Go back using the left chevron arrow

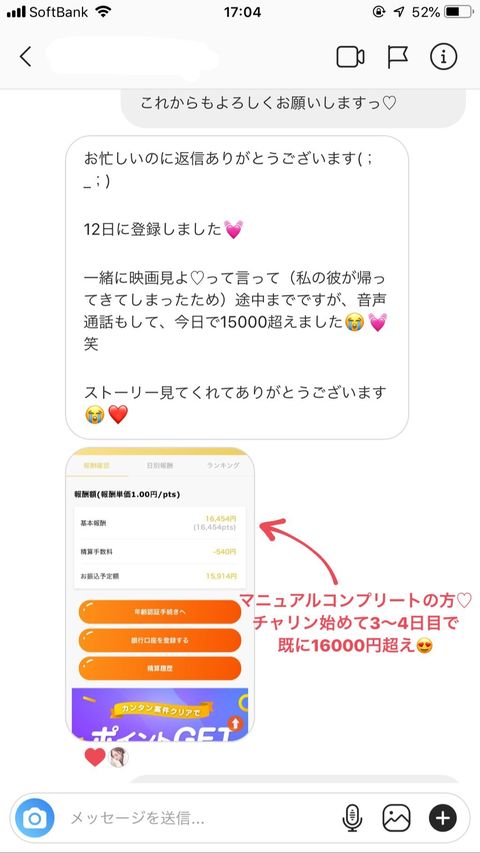26,57
